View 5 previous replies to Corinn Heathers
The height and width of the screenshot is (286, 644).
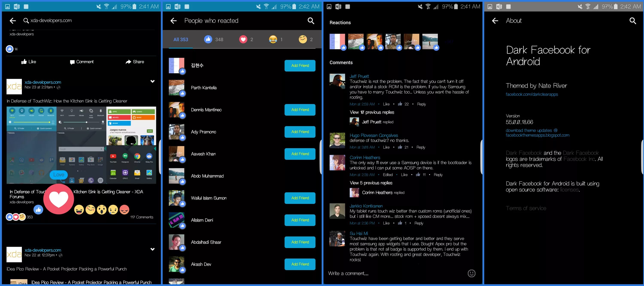(x=371, y=183)
